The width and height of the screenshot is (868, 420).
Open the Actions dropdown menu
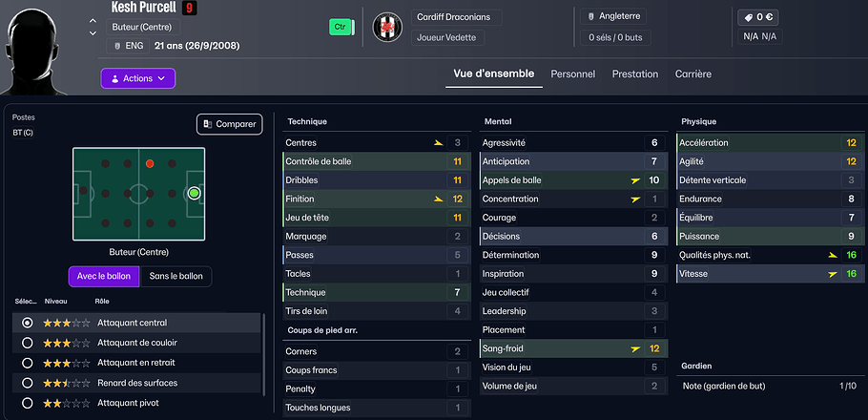[x=138, y=78]
